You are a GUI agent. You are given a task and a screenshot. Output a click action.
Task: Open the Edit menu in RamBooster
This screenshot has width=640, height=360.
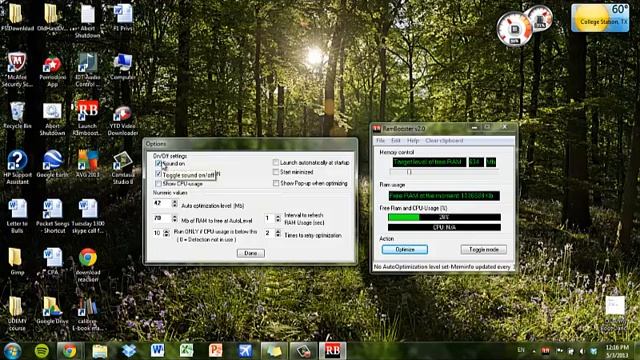[x=396, y=140]
